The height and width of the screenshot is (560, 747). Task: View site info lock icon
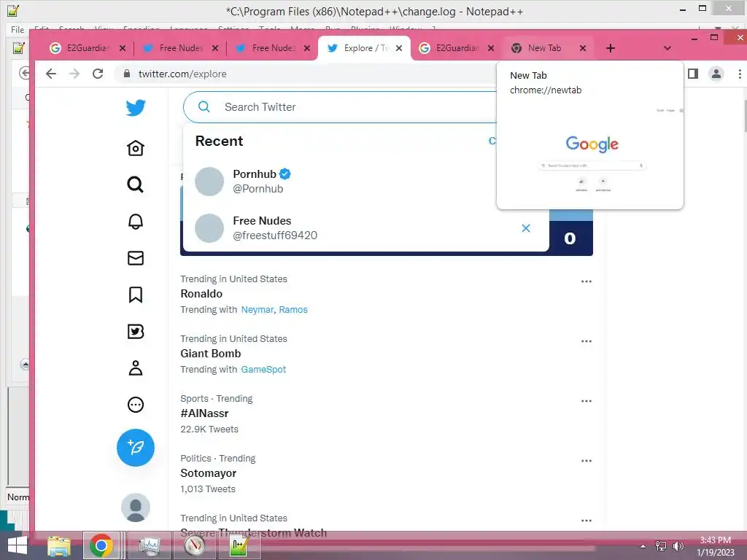[127, 74]
